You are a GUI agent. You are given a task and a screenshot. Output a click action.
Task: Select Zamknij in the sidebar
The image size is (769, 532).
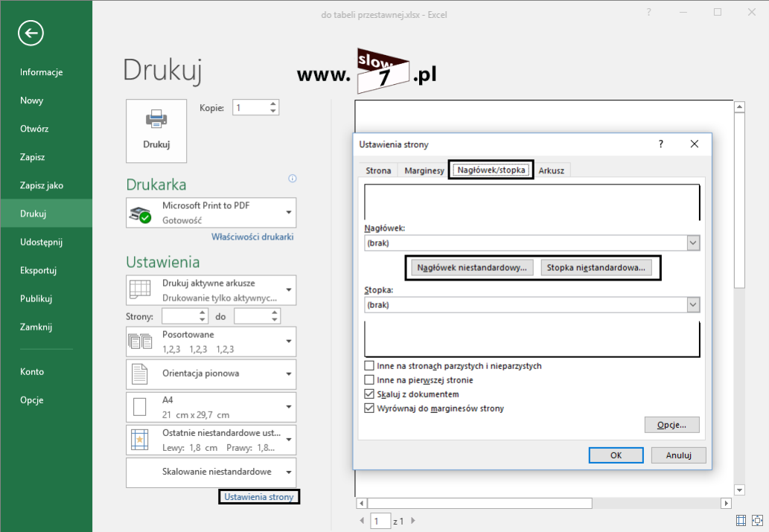pos(36,327)
